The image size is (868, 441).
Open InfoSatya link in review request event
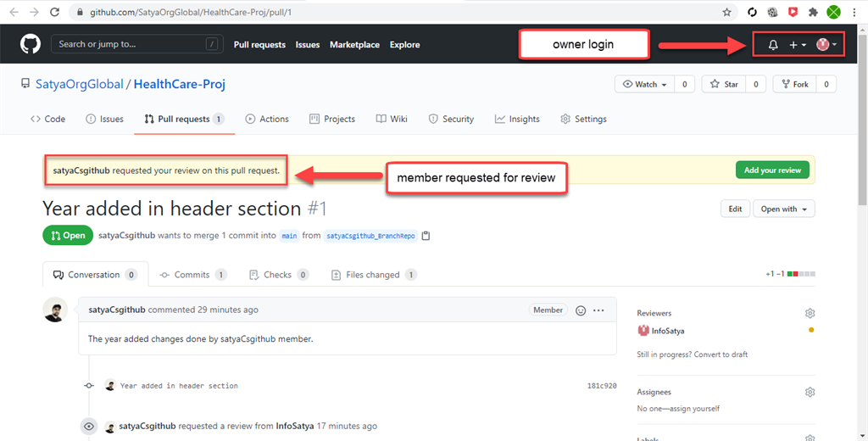pos(295,426)
